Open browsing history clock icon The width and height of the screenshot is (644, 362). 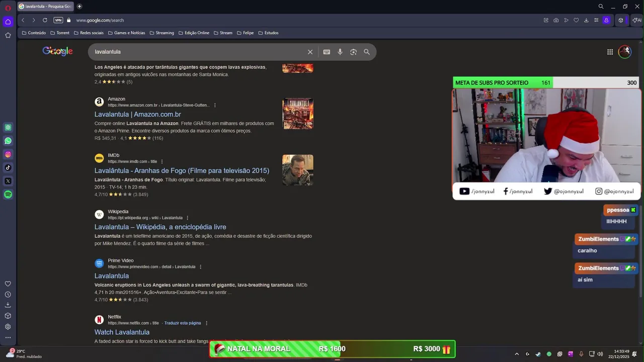[x=8, y=295]
